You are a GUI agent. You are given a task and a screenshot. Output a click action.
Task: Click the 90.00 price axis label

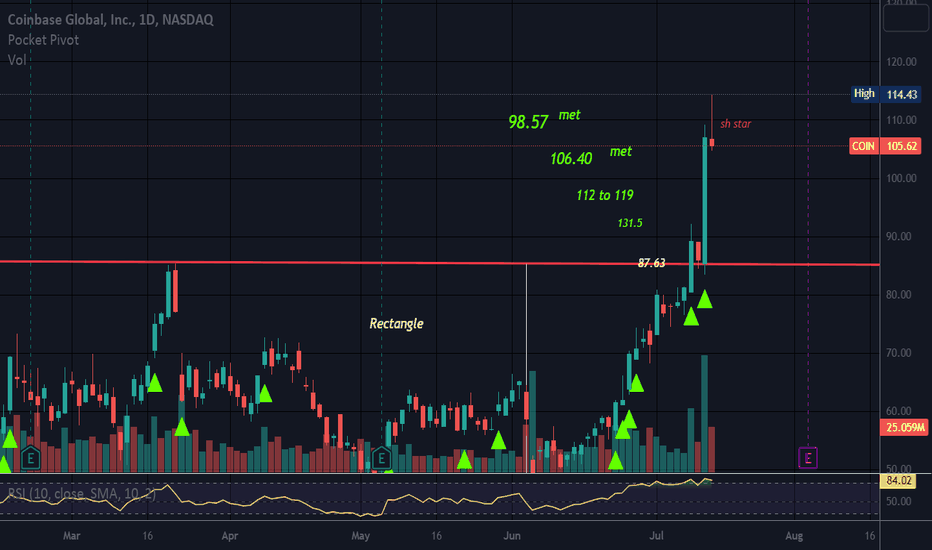[898, 236]
